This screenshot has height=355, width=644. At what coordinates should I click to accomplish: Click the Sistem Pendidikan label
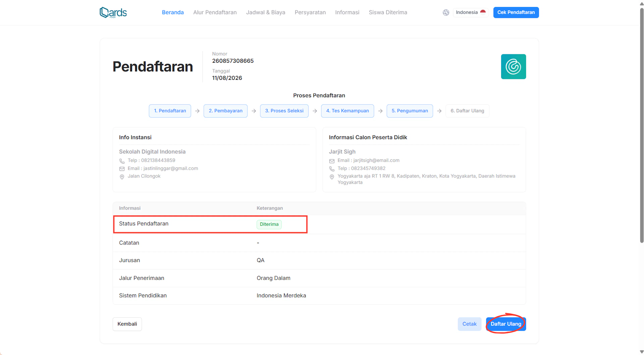point(143,296)
